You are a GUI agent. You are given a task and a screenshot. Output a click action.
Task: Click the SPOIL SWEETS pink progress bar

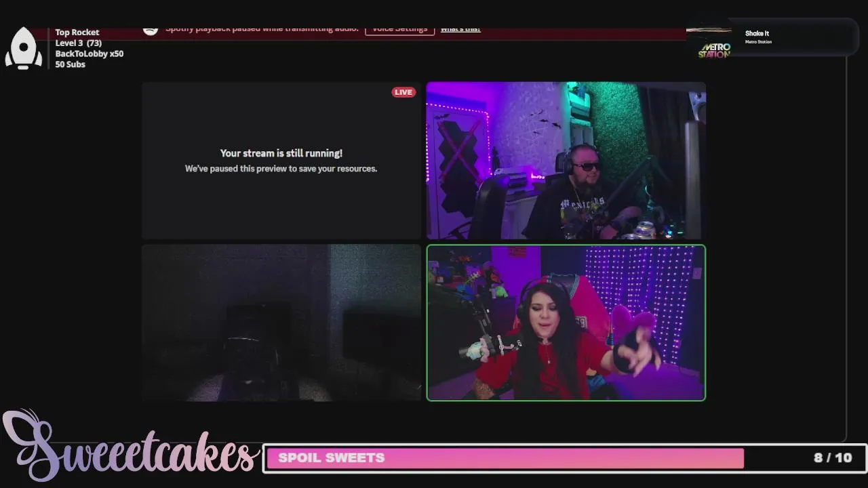pos(505,458)
